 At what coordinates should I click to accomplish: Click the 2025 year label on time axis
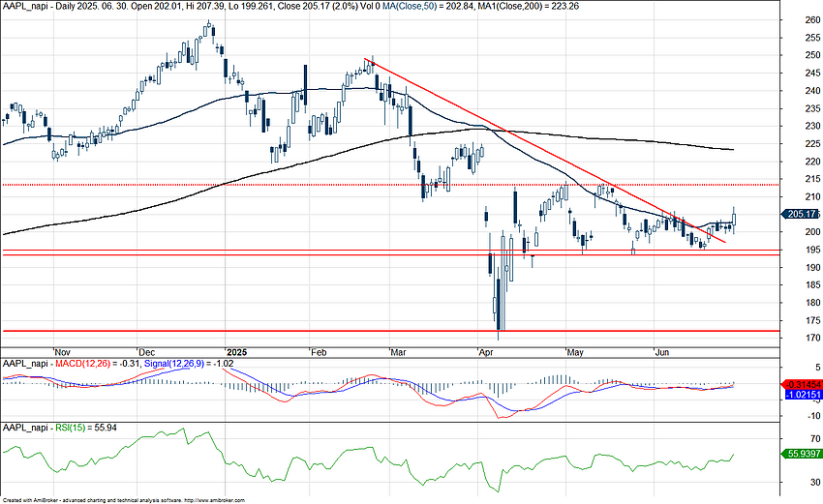236,352
